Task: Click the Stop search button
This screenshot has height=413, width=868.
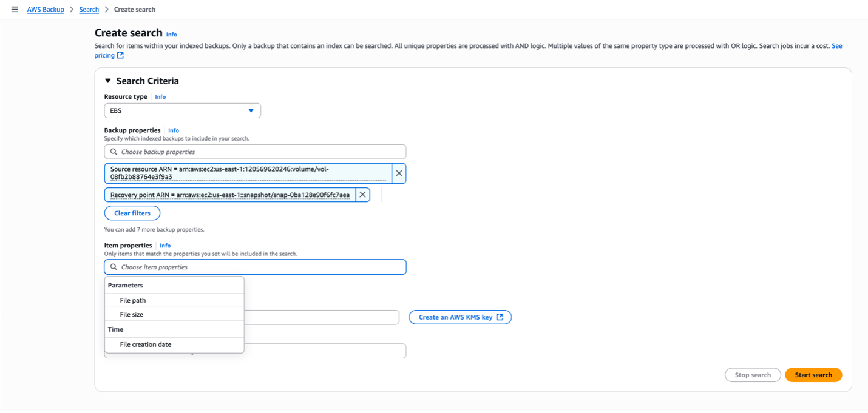Action: (753, 374)
